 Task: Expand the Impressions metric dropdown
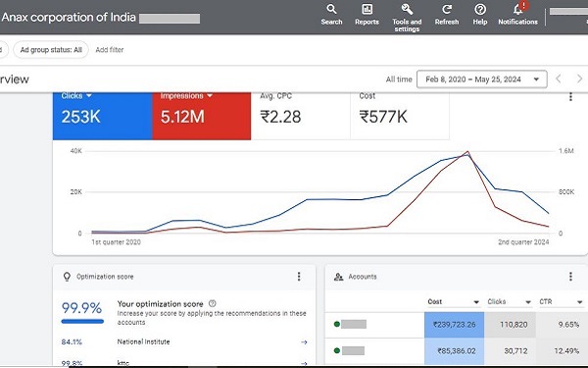pyautogui.click(x=210, y=96)
